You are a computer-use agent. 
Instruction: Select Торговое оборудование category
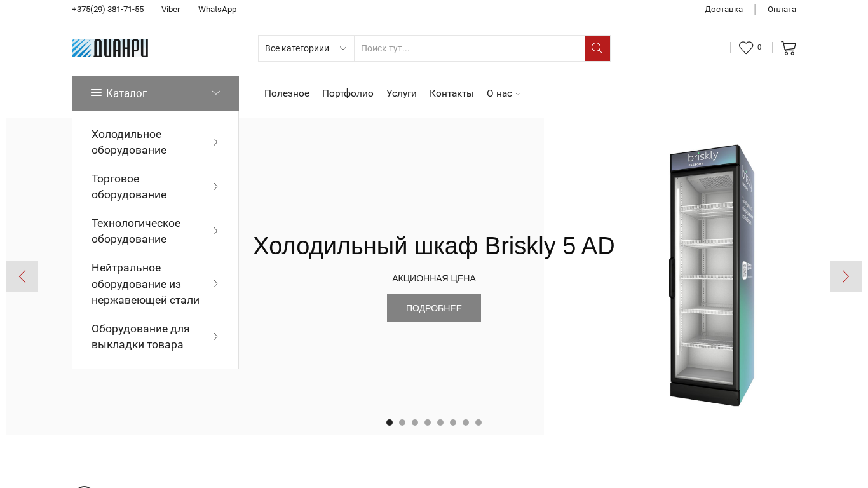pyautogui.click(x=129, y=187)
